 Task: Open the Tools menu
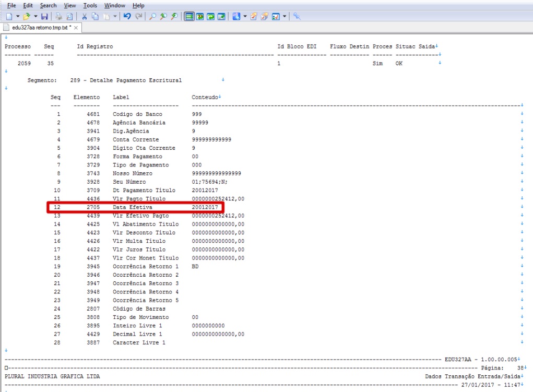tap(90, 5)
